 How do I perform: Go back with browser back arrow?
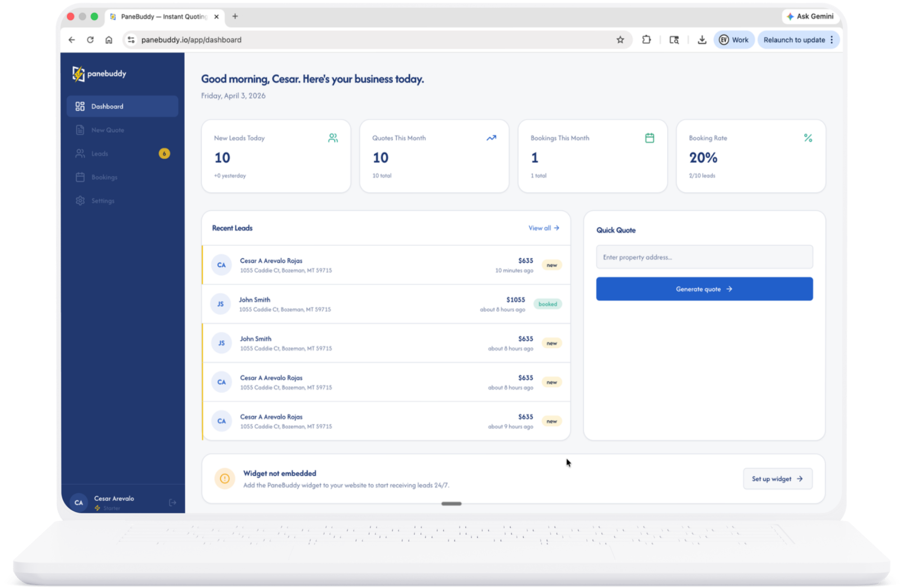(72, 40)
